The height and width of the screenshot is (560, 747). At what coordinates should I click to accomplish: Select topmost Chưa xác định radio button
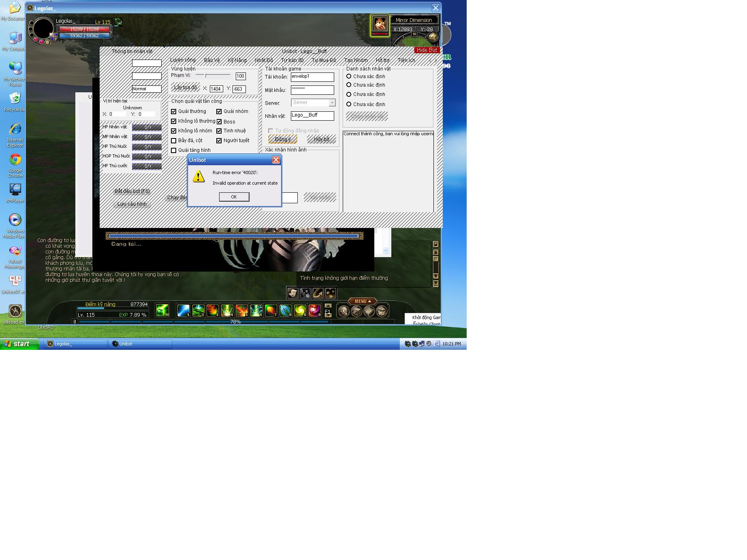(x=349, y=76)
